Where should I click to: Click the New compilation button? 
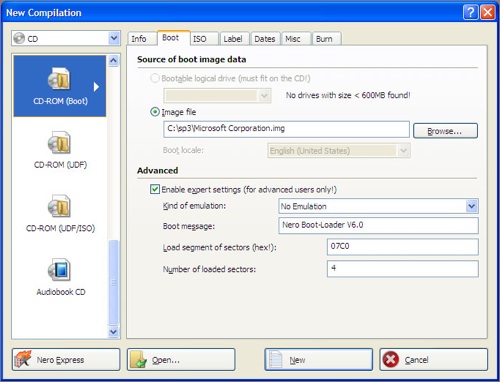pyautogui.click(x=319, y=360)
